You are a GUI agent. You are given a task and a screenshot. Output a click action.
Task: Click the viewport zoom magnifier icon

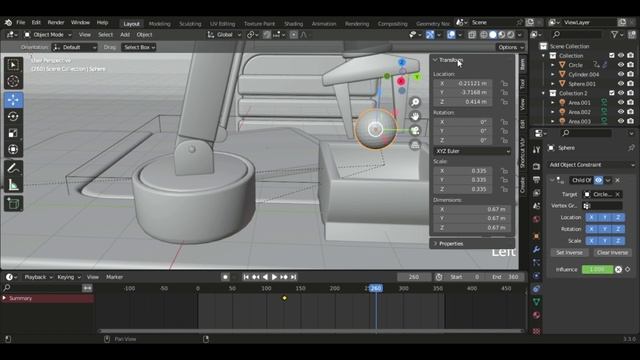(415, 102)
